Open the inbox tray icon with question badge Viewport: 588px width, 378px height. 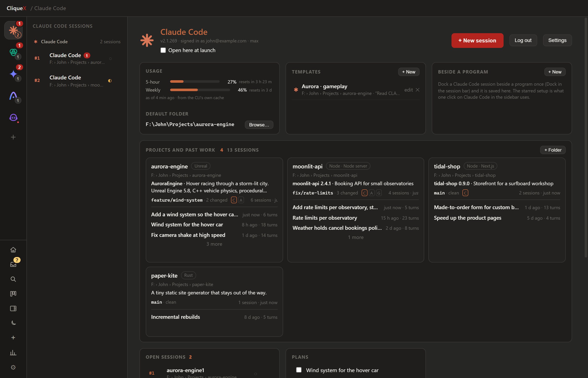tap(13, 264)
